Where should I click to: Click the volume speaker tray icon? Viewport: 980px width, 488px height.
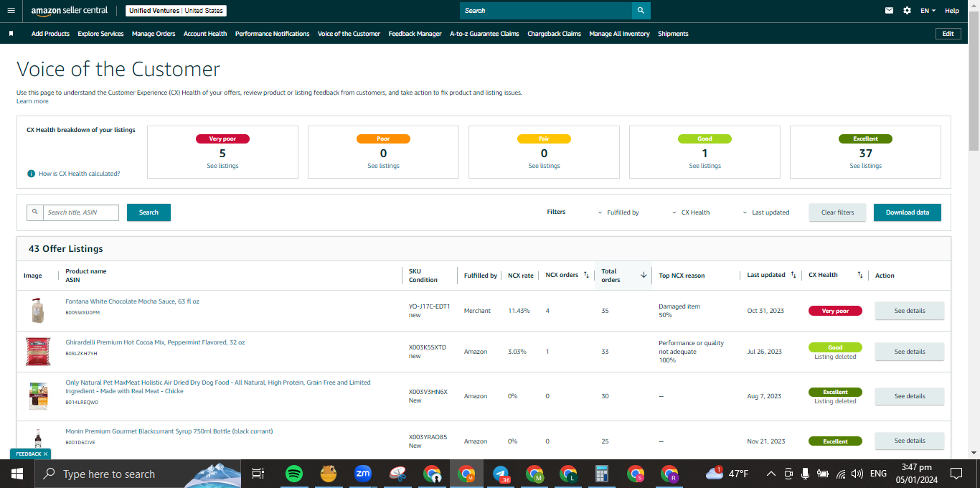(857, 474)
